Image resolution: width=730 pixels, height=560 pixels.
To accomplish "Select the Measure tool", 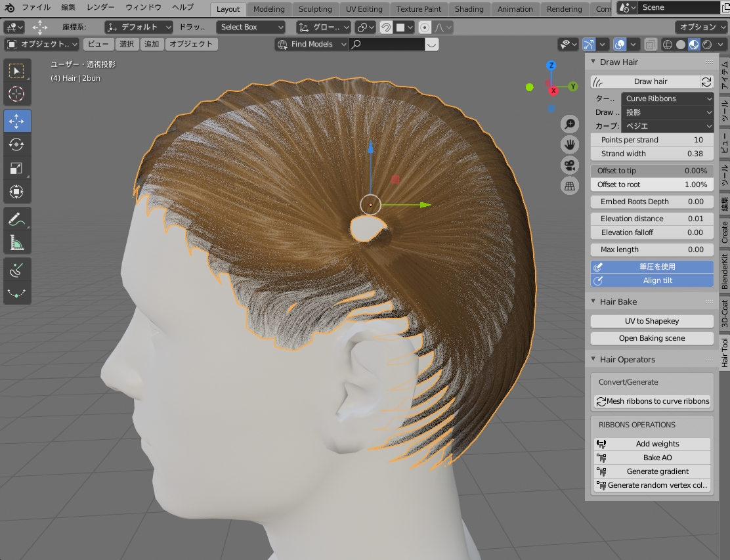I will (x=17, y=243).
